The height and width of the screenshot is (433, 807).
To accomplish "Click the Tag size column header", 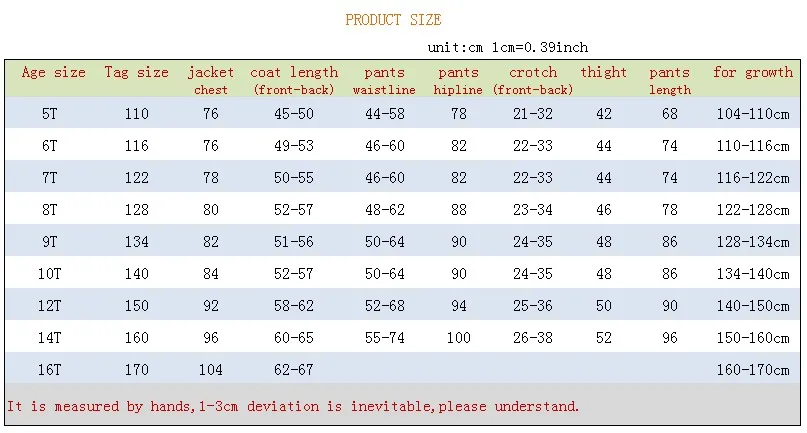I will (136, 72).
